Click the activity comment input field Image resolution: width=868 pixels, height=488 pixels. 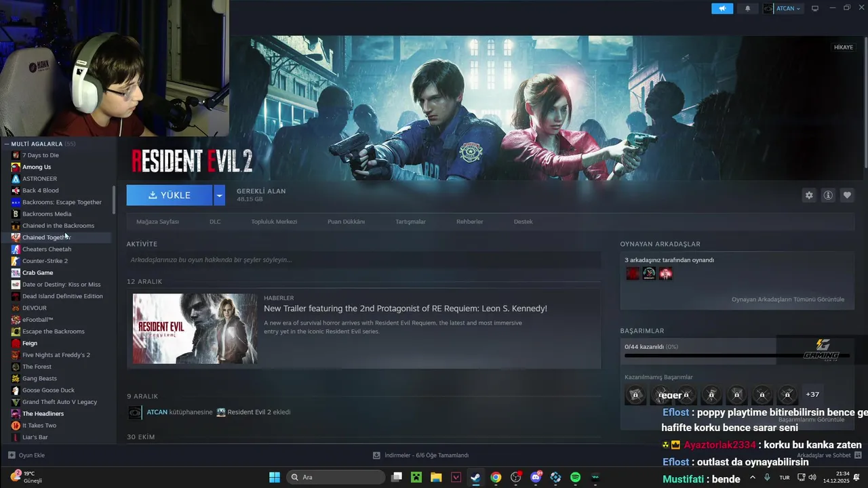pos(363,260)
